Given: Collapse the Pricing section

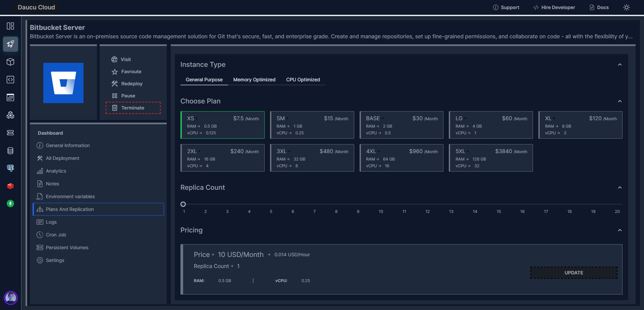Looking at the screenshot, I should click(x=620, y=230).
